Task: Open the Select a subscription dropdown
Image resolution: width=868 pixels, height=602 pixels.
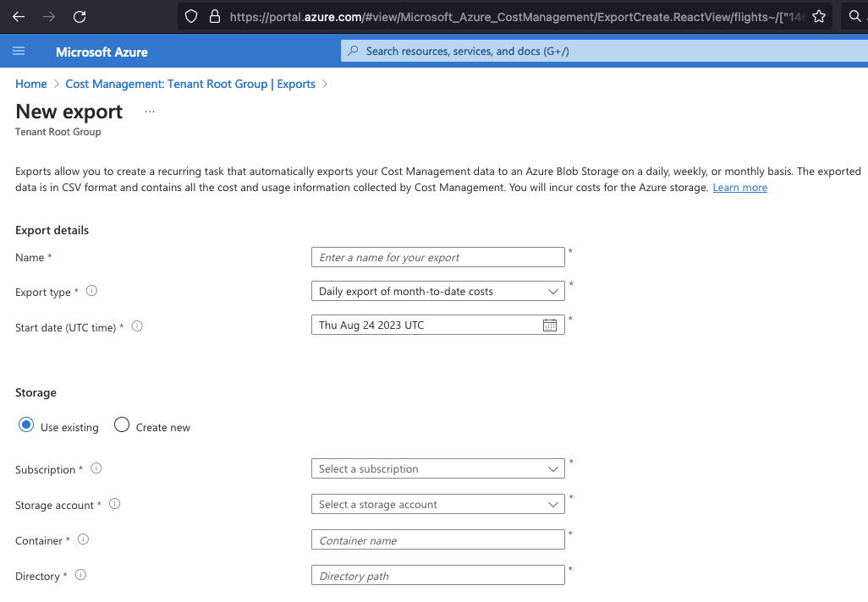Action: tap(438, 468)
